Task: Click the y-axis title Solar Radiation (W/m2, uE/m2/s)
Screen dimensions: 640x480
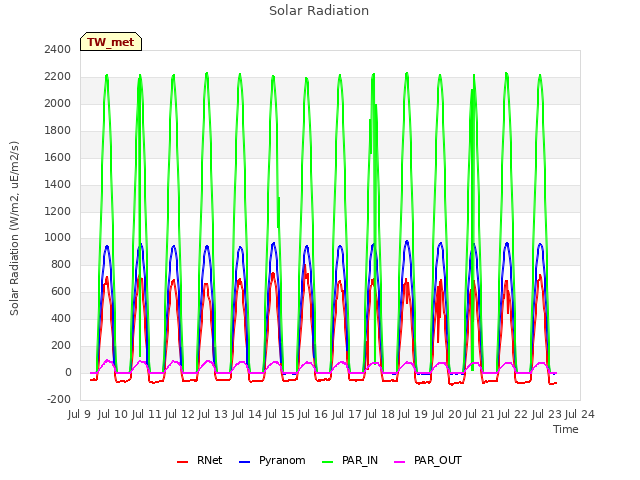Action: click(x=14, y=228)
